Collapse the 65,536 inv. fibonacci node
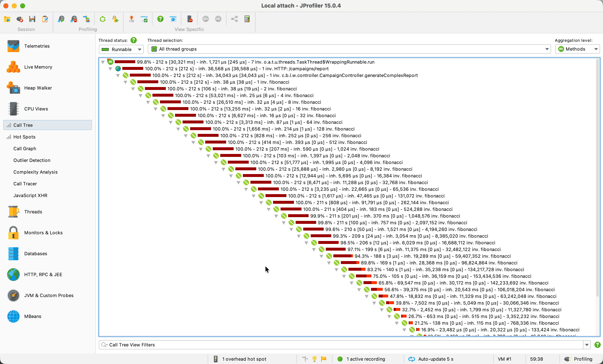Image resolution: width=603 pixels, height=364 pixels. (x=246, y=189)
